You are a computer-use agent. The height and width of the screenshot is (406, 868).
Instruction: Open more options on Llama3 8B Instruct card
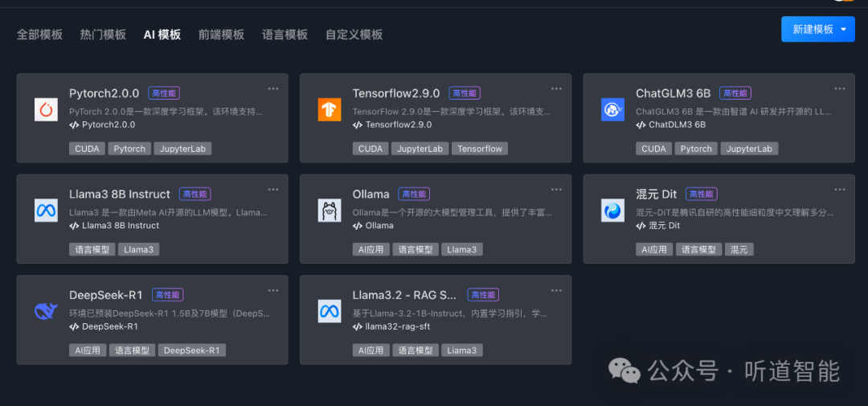click(x=273, y=190)
